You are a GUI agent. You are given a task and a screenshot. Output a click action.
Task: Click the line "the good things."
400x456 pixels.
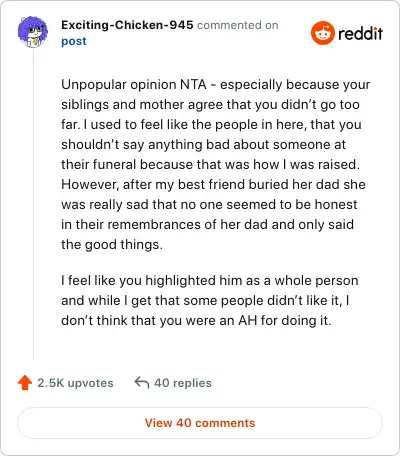[x=112, y=245]
